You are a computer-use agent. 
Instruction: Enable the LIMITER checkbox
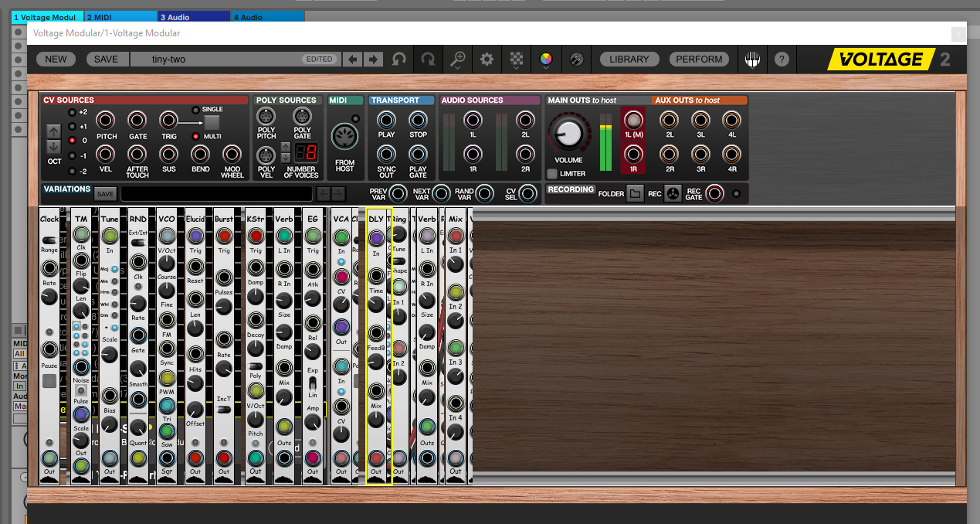click(x=552, y=174)
